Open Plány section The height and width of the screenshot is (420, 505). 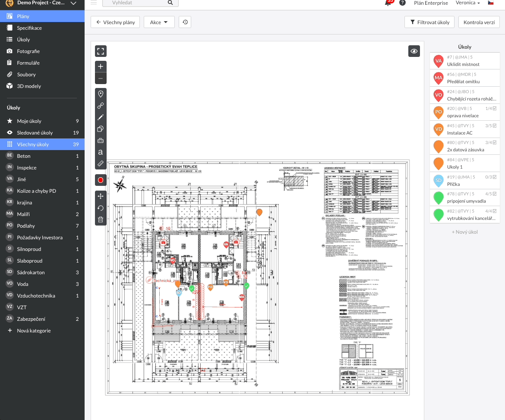[42, 16]
